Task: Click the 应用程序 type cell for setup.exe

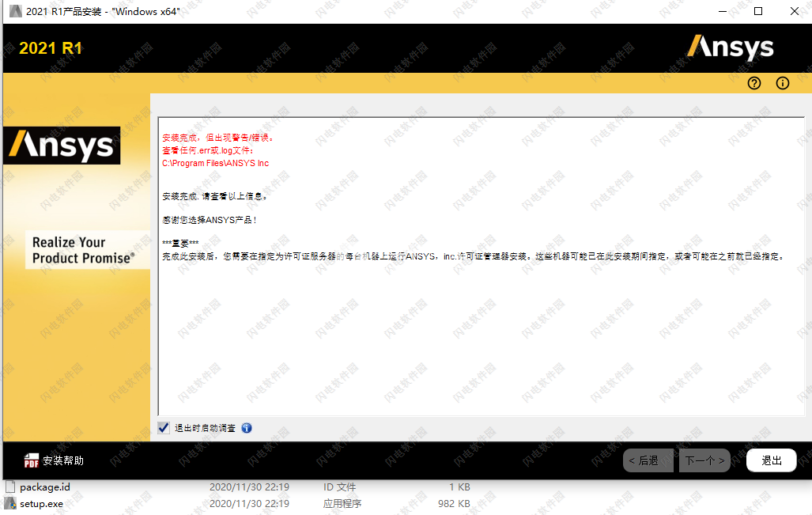Action: click(x=342, y=504)
